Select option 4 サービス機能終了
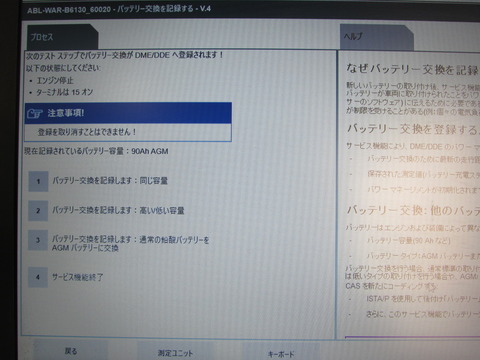Viewport: 480px width, 360px height. coord(38,277)
